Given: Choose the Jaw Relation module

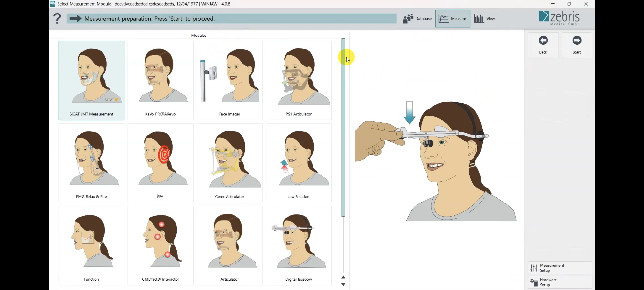Looking at the screenshot, I should pyautogui.click(x=299, y=163).
